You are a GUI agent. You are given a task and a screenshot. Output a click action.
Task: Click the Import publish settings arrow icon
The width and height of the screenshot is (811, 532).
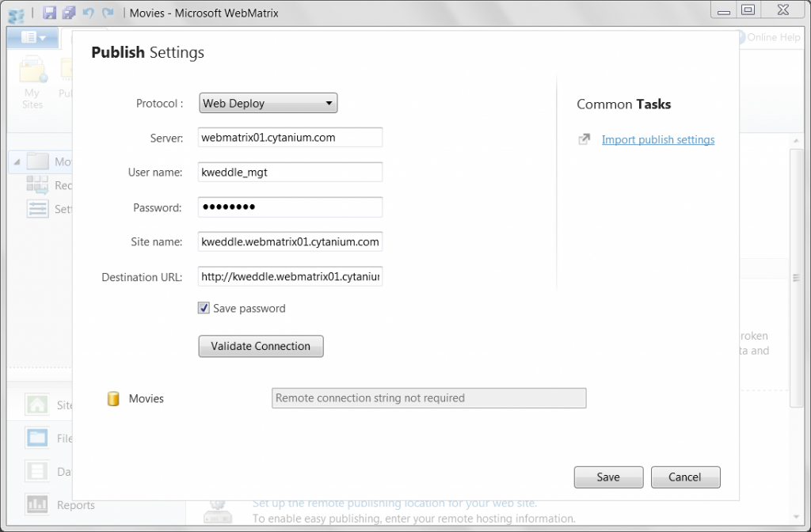584,139
